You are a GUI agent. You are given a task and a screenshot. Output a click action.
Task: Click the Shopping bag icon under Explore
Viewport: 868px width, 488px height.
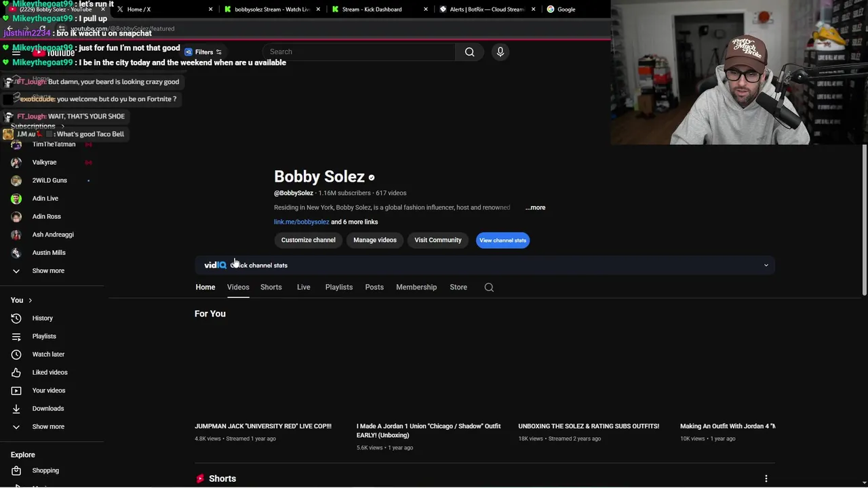click(x=16, y=470)
